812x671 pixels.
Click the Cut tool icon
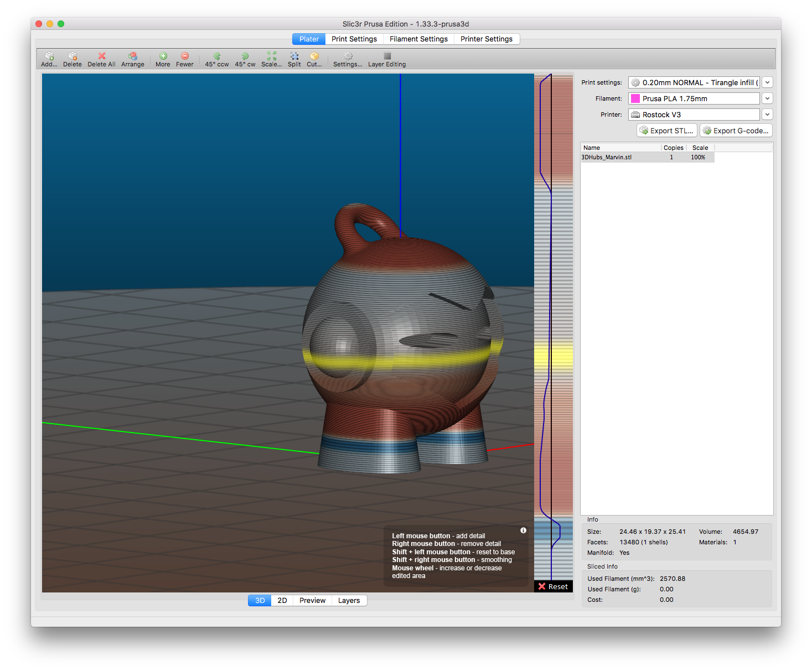coord(314,56)
